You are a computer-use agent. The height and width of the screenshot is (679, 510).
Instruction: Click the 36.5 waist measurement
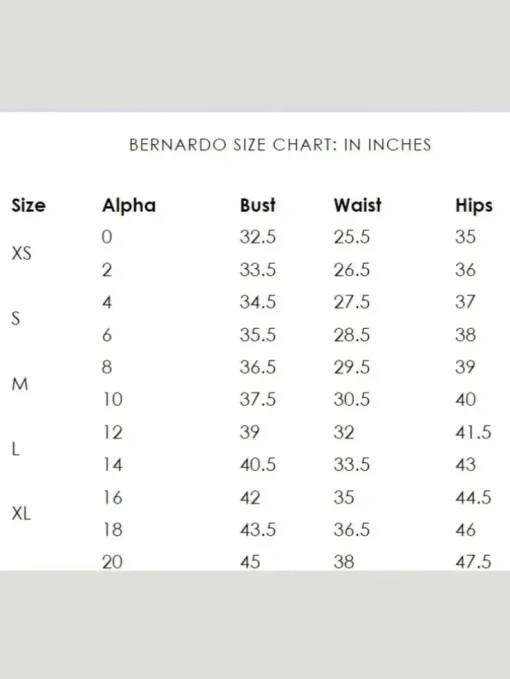[352, 530]
